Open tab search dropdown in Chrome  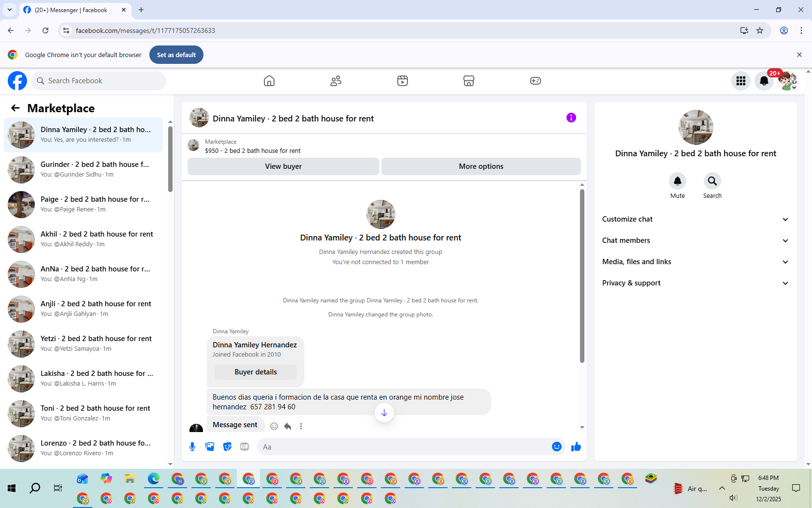click(10, 10)
